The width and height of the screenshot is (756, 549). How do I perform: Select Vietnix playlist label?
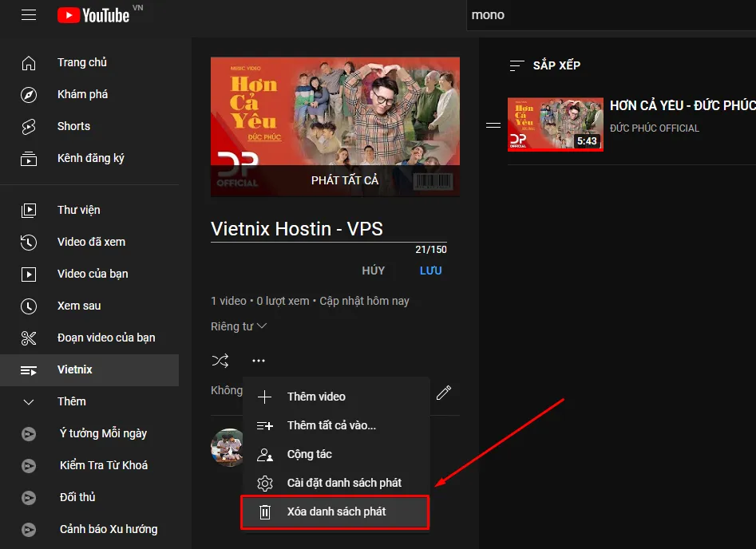pyautogui.click(x=75, y=369)
